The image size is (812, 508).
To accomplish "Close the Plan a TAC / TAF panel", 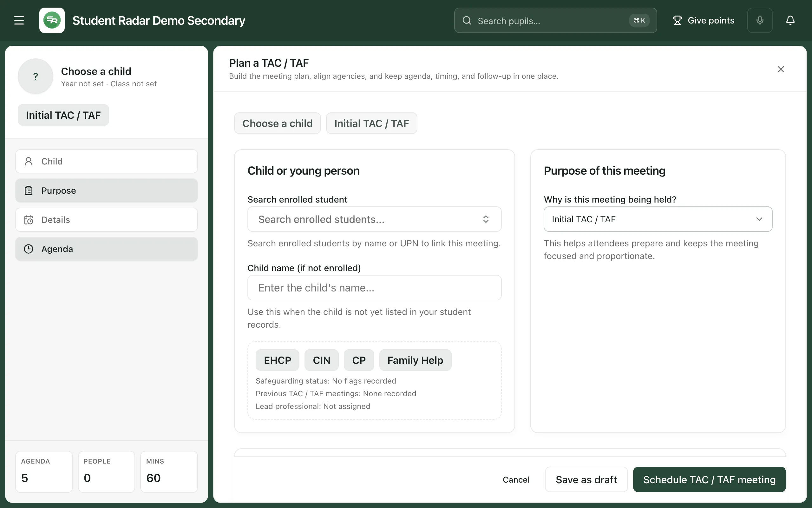I will pyautogui.click(x=781, y=69).
